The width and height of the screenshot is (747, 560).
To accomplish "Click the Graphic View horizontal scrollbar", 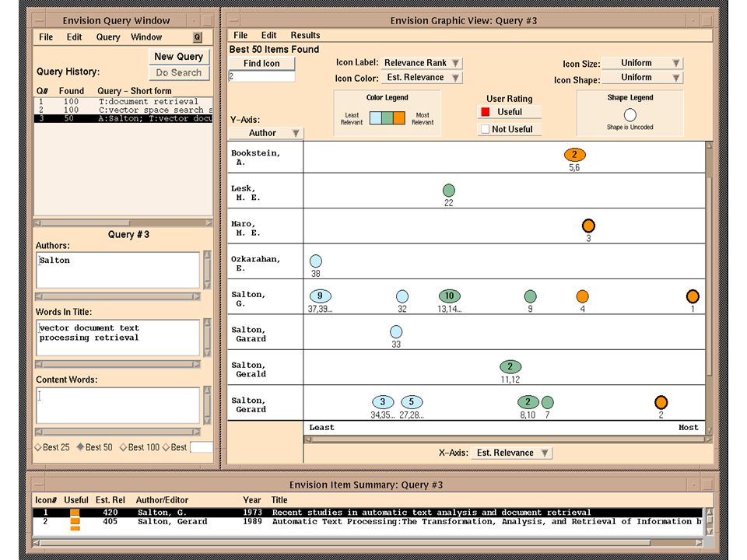I will 508,439.
